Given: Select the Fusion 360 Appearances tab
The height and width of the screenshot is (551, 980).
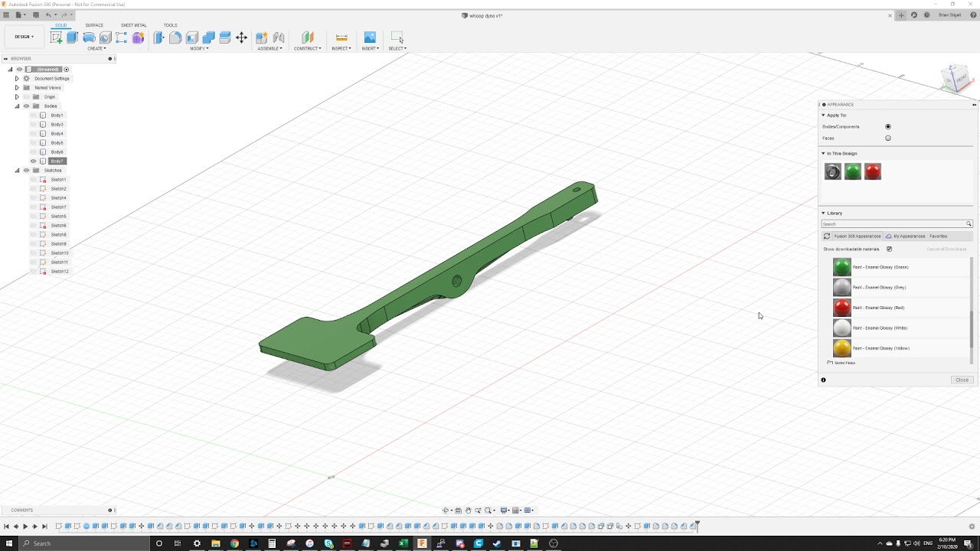Looking at the screenshot, I should click(x=857, y=236).
